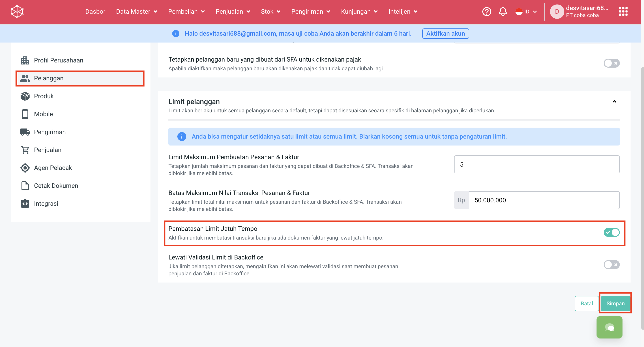Open the apps grid menu
Viewport: 644px width, 347px height.
coord(623,11)
